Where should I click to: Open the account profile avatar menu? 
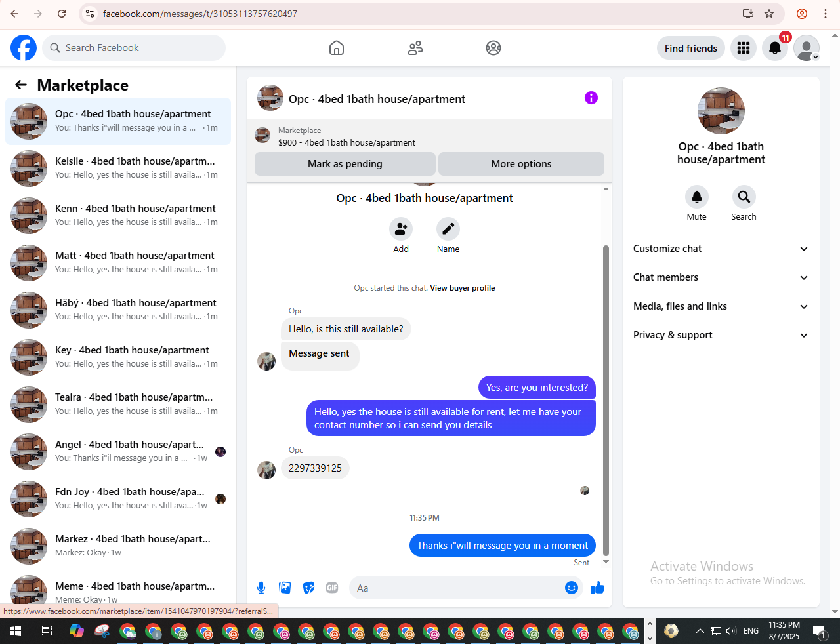(807, 48)
